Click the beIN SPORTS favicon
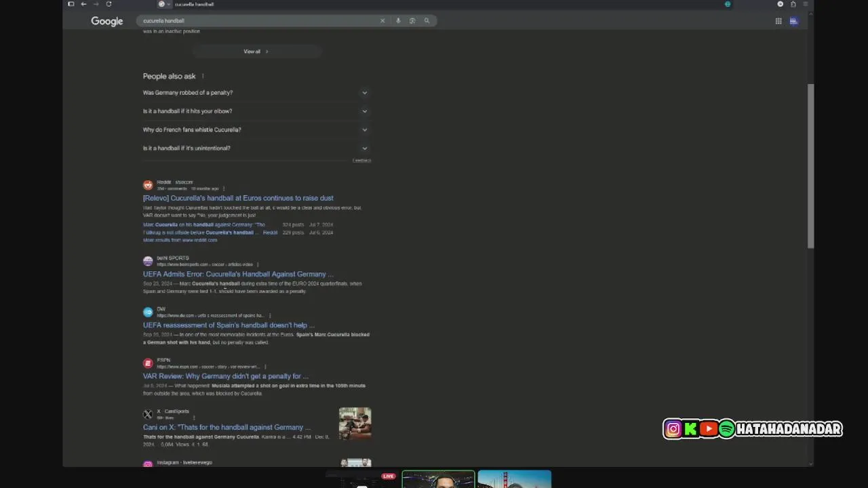The height and width of the screenshot is (488, 868). pyautogui.click(x=148, y=261)
